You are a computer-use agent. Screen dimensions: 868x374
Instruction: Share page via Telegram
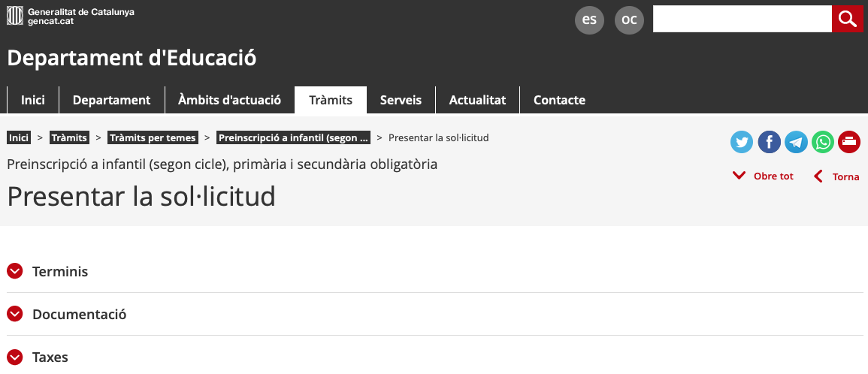796,141
